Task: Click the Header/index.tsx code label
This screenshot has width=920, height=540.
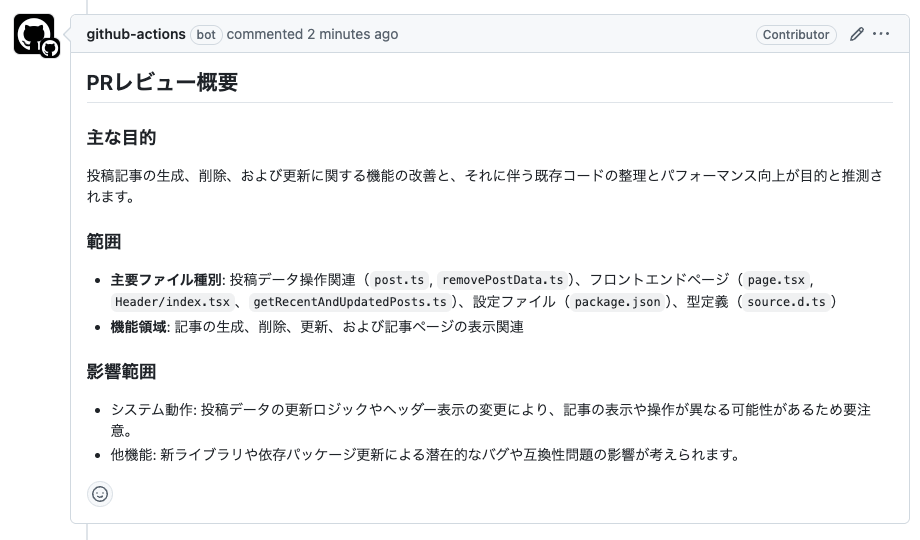Action: (172, 302)
